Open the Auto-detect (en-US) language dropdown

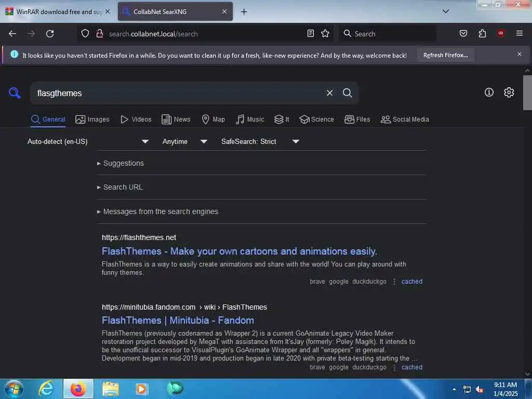pyautogui.click(x=88, y=141)
